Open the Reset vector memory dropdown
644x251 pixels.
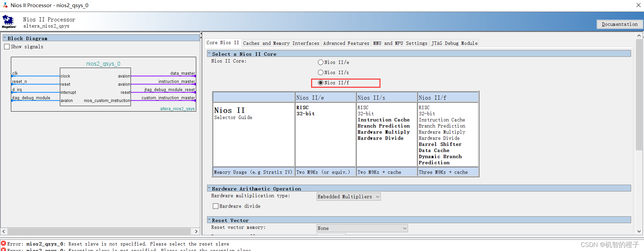point(362,228)
